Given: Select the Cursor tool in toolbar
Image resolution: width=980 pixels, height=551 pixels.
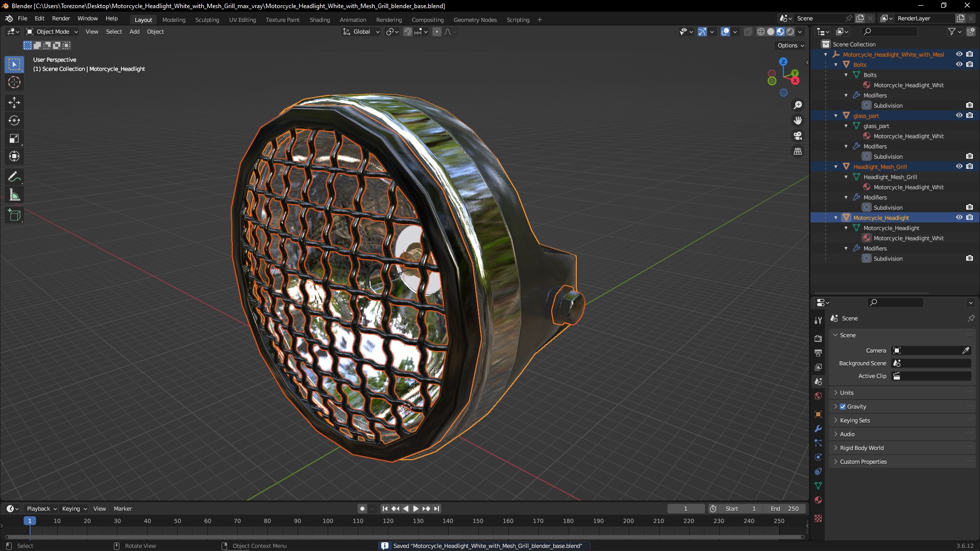Looking at the screenshot, I should tap(14, 82).
